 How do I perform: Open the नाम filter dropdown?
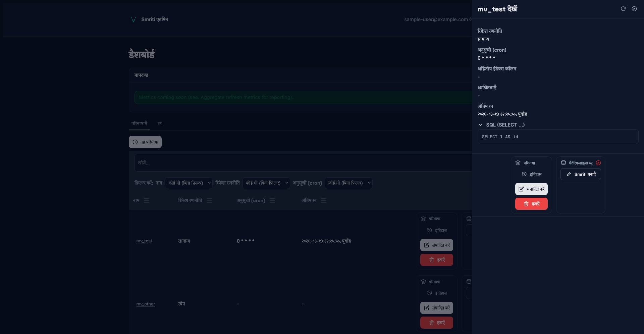189,183
